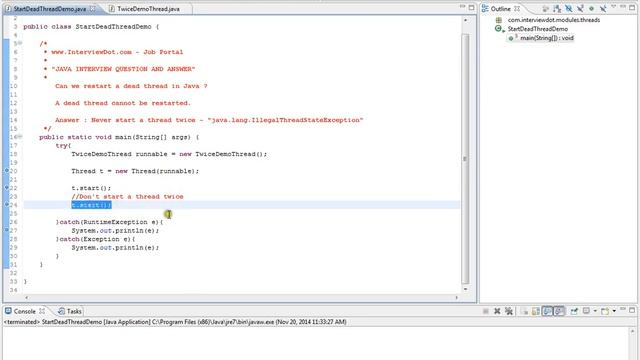Click 'public class StartDeadThreadDemo' declaration line
Viewport: 640px width, 360px height.
[91, 27]
